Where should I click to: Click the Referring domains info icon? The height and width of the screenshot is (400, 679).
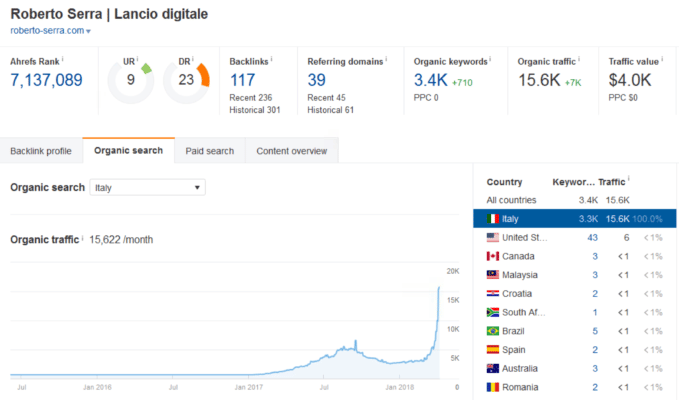coord(386,59)
